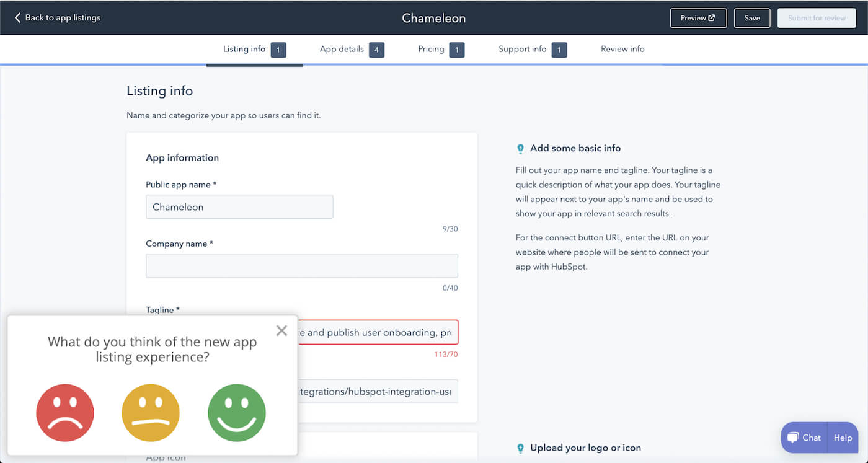Dismiss the app listing feedback survey

[x=281, y=330]
